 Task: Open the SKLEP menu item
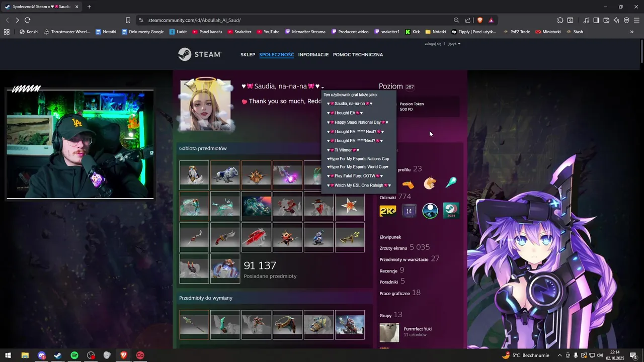click(x=248, y=54)
